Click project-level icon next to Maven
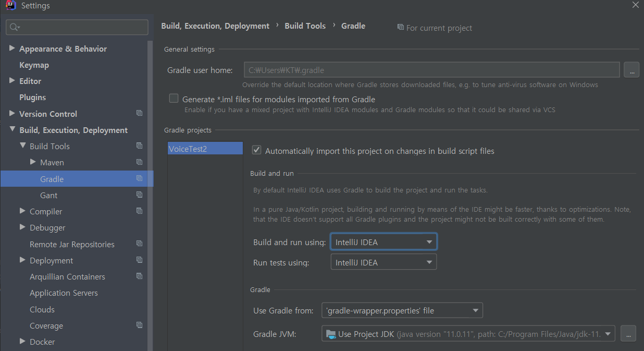Screen dimensions: 644x351 (139, 162)
